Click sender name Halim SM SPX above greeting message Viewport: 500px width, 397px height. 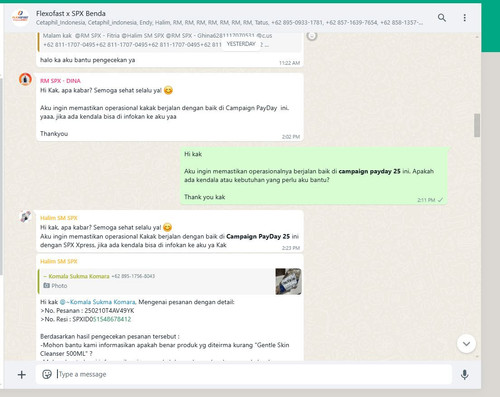(59, 218)
